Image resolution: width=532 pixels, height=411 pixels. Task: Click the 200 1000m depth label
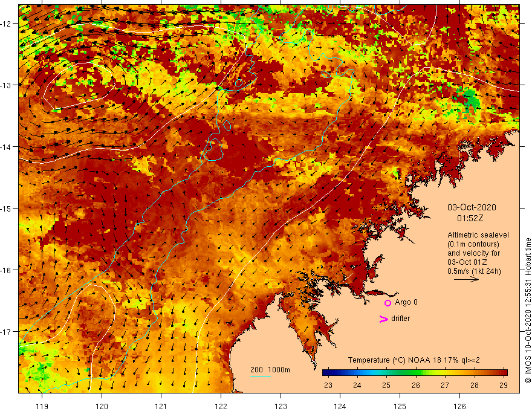tap(270, 370)
